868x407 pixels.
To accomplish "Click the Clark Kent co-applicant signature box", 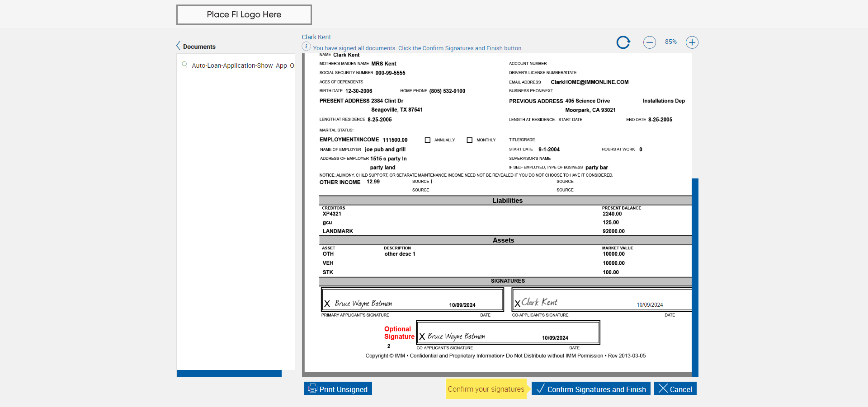I will tap(602, 300).
